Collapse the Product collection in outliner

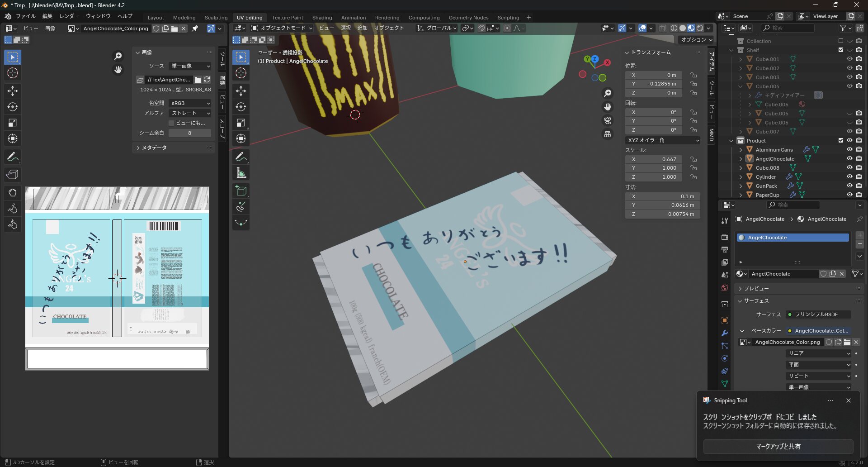pyautogui.click(x=731, y=141)
